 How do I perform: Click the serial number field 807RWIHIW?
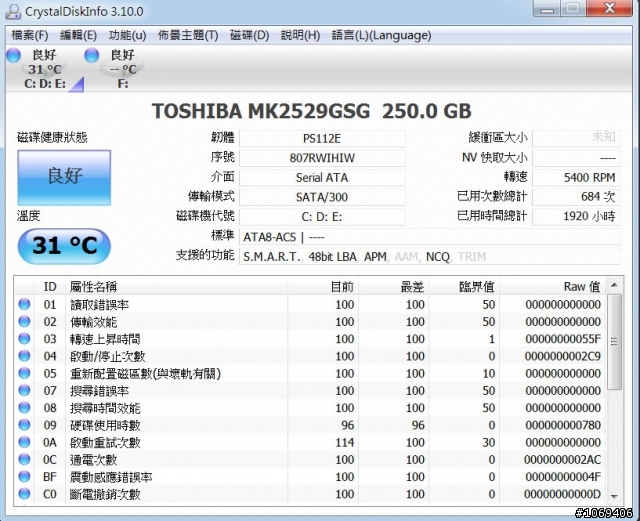pos(322,158)
